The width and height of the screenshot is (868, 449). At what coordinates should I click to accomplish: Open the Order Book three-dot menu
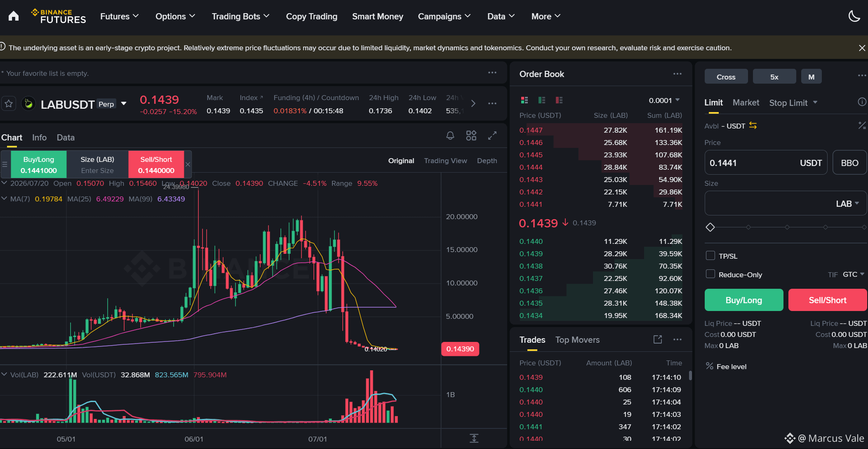tap(677, 74)
